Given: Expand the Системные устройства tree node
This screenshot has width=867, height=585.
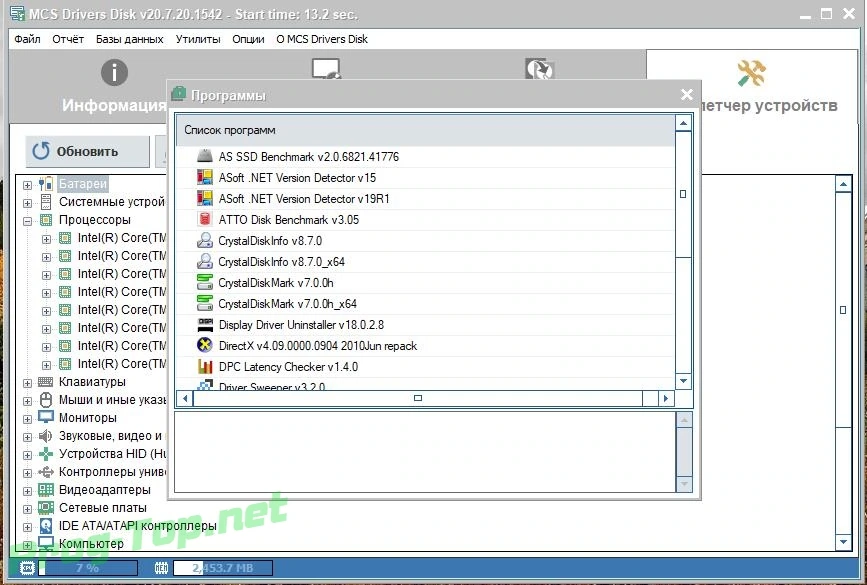Looking at the screenshot, I should click(x=27, y=203).
